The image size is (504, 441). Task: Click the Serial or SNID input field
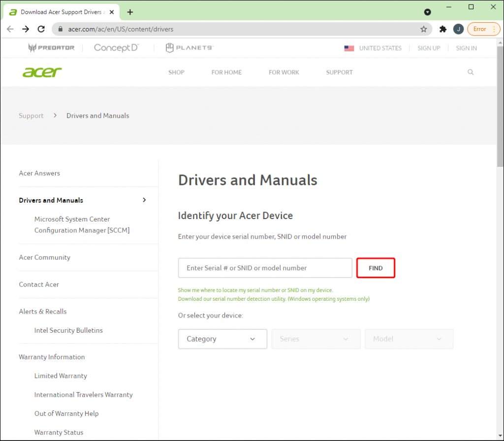pyautogui.click(x=265, y=268)
